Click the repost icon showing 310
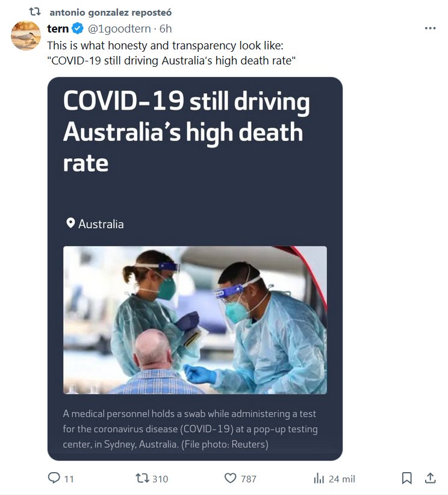Image resolution: width=448 pixels, height=495 pixels. pos(143,479)
